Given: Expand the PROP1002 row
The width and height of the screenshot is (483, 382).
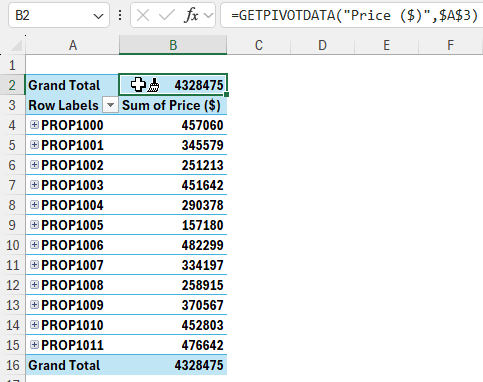Looking at the screenshot, I should click(34, 165).
